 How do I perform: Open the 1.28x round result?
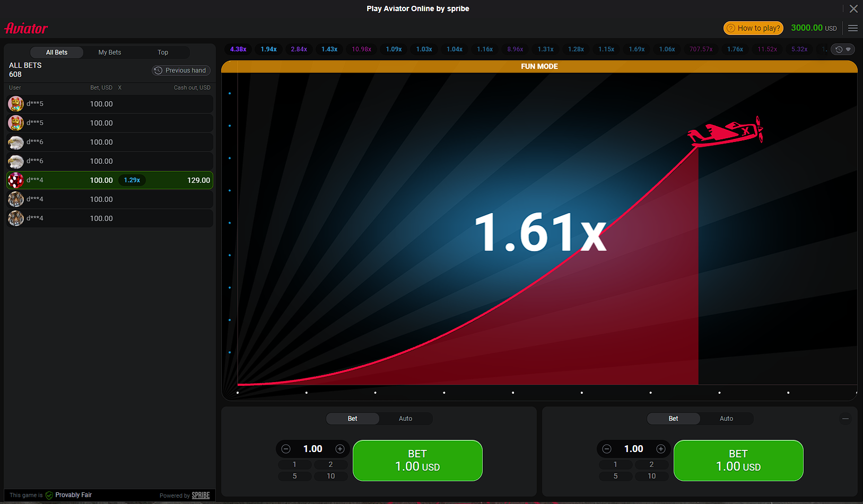[576, 49]
